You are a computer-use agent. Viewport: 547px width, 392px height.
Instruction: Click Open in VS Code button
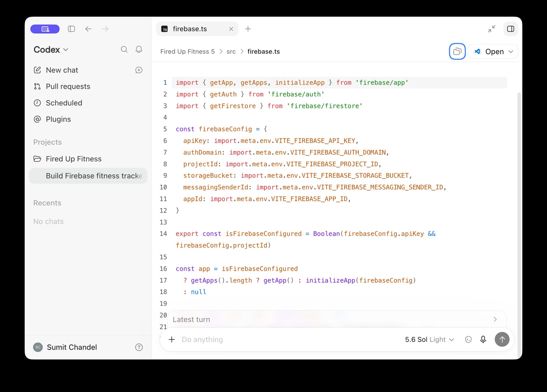coord(489,52)
